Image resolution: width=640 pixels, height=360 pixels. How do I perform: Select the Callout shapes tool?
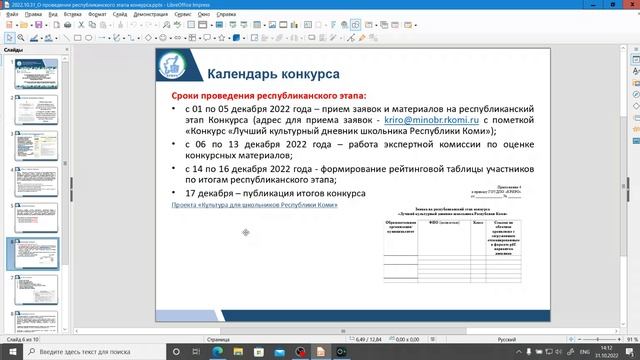click(x=207, y=38)
